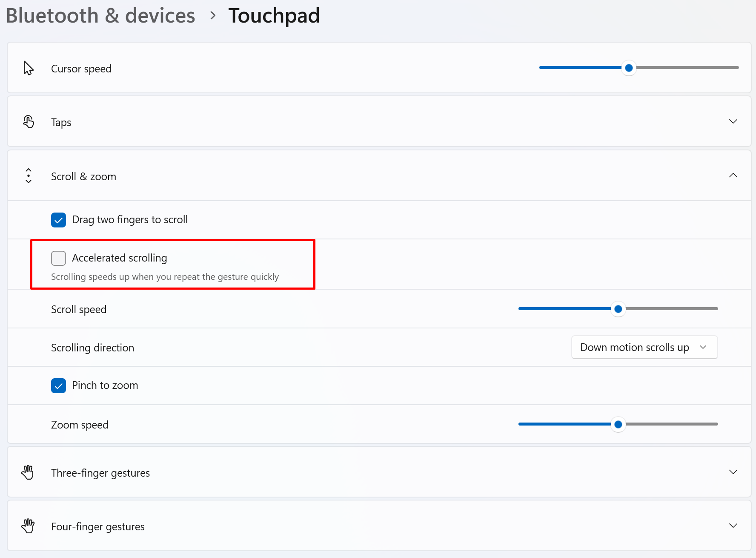This screenshot has width=756, height=558.
Task: Open the Scrolling direction dropdown
Action: (644, 347)
